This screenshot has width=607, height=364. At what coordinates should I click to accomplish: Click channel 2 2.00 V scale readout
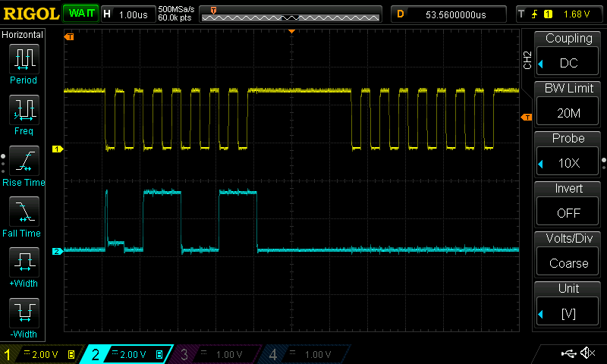[x=133, y=354]
